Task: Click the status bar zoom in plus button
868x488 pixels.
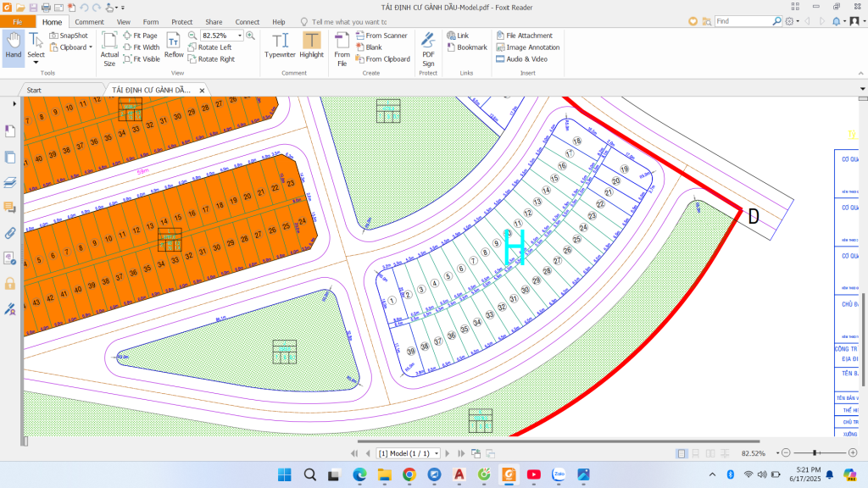Action: pyautogui.click(x=853, y=453)
